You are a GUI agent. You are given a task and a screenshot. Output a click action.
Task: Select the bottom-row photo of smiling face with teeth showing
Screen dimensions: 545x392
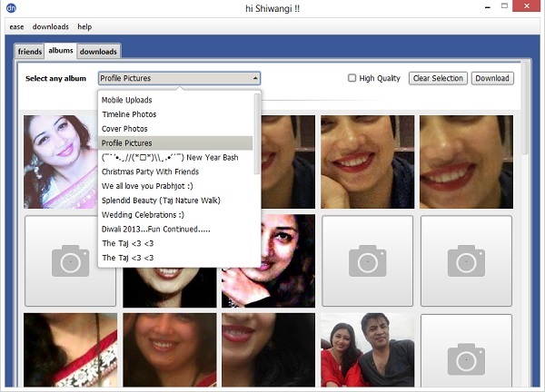pyautogui.click(x=170, y=350)
